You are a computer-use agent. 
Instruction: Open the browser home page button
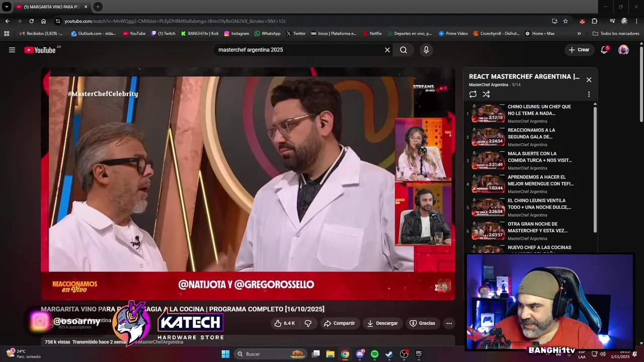tap(44, 21)
